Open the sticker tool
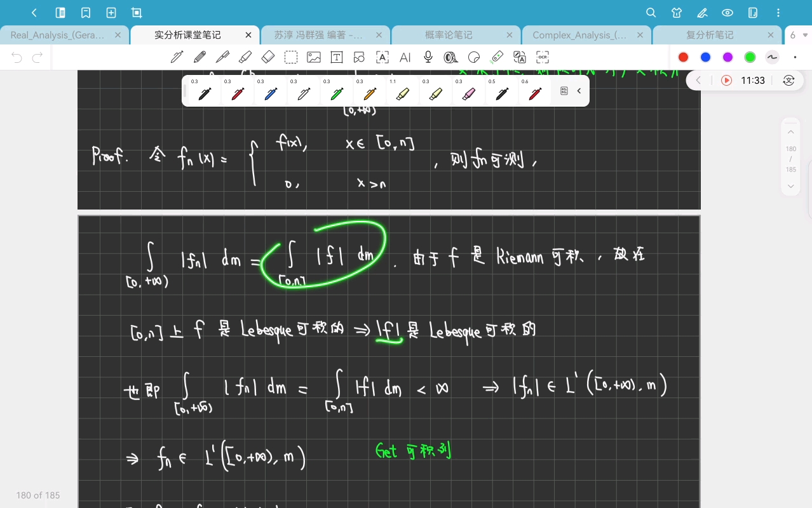This screenshot has width=812, height=508. click(474, 57)
